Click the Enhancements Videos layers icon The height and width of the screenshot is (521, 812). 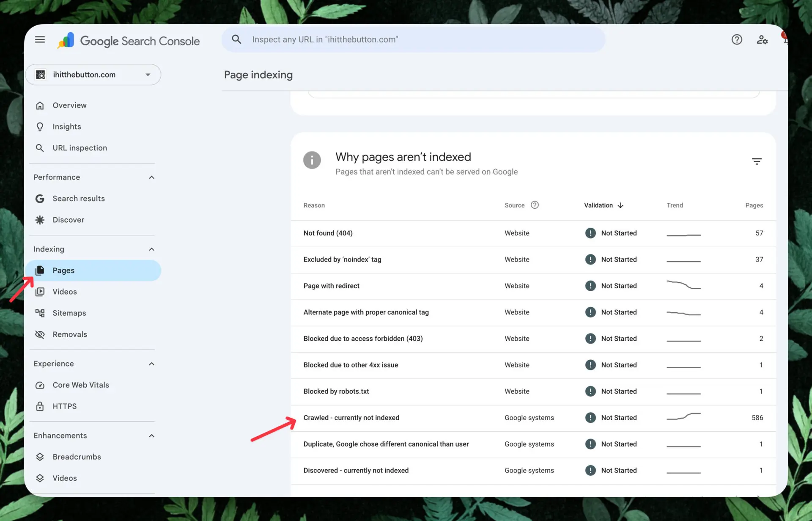[40, 478]
